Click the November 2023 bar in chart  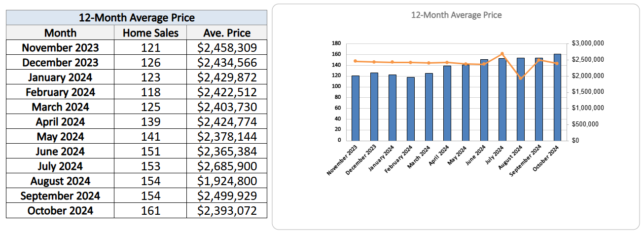356,108
